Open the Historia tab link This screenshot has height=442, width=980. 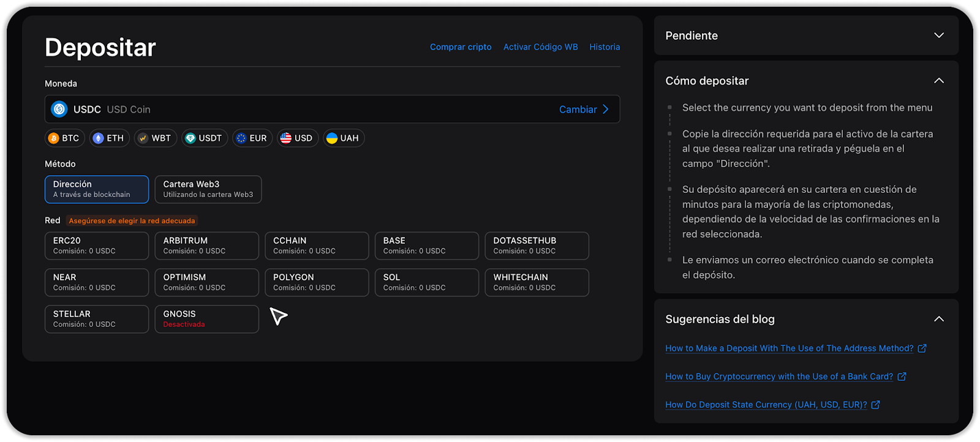coord(604,47)
